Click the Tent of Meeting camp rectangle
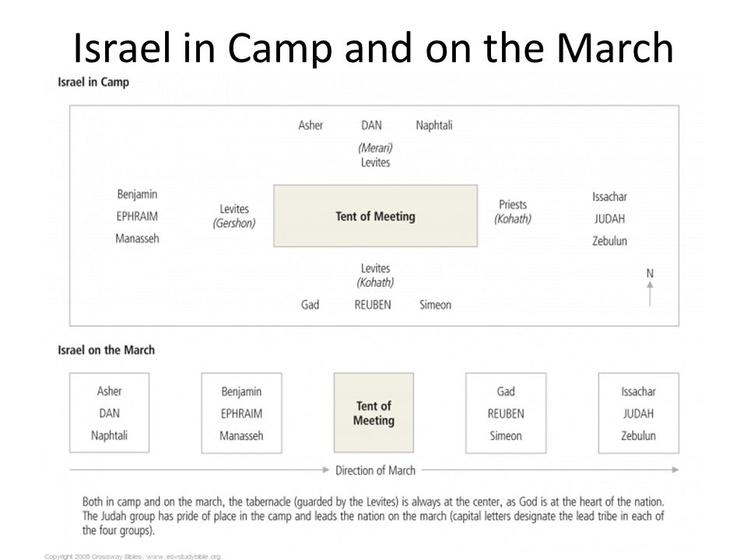 pyautogui.click(x=375, y=215)
